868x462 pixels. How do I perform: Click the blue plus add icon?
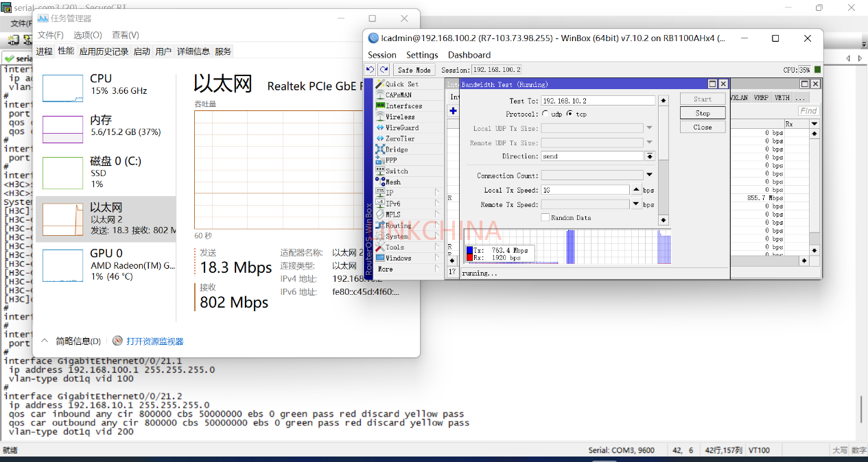click(x=453, y=111)
